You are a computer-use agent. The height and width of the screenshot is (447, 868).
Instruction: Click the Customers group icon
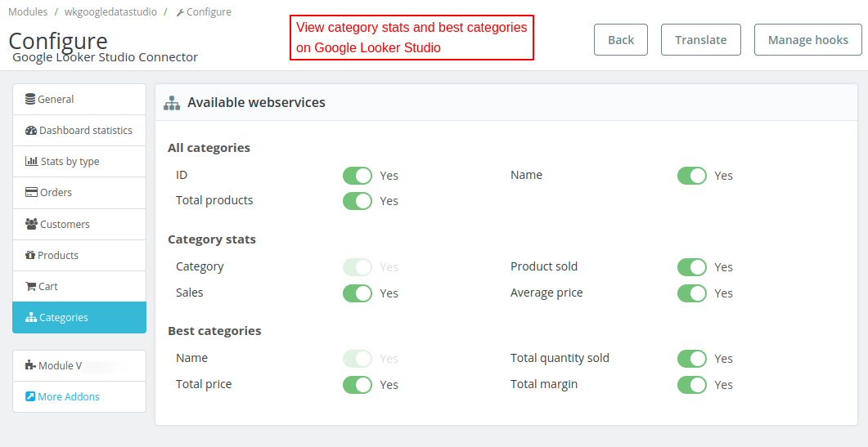(31, 224)
